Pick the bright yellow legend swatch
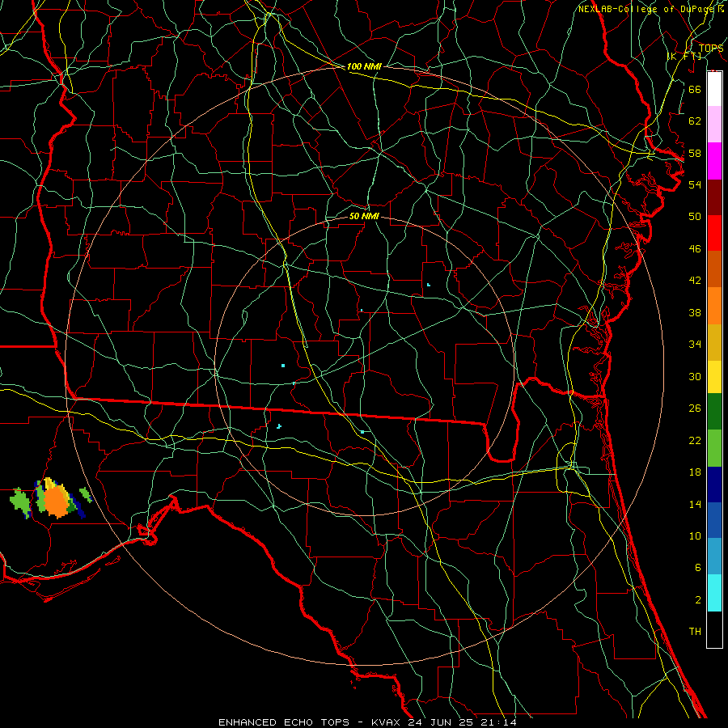728x728 pixels. [x=714, y=376]
